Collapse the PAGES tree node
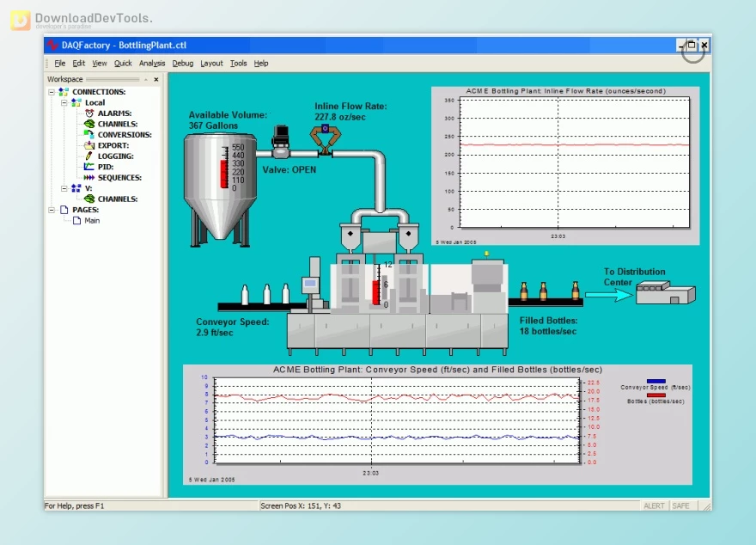 (x=52, y=210)
